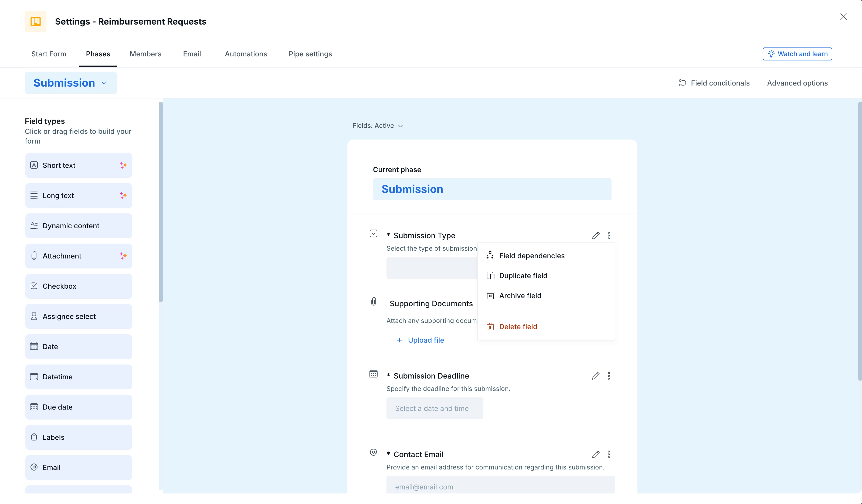Select Duplicate field from context menu
The width and height of the screenshot is (862, 504).
[x=523, y=275]
